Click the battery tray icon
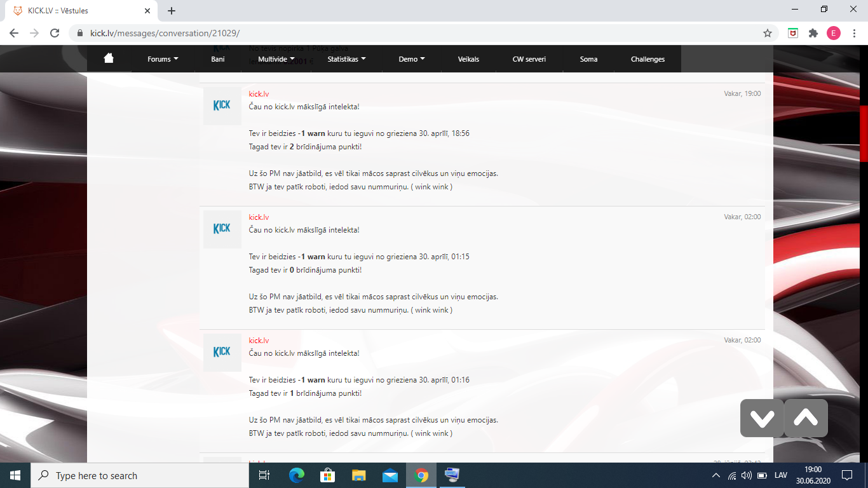The width and height of the screenshot is (868, 488). coord(762,475)
